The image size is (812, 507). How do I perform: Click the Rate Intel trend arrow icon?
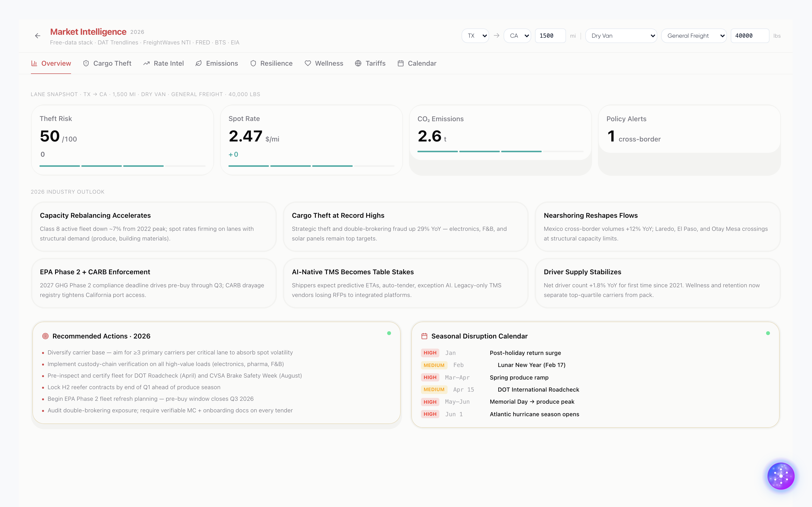click(146, 63)
